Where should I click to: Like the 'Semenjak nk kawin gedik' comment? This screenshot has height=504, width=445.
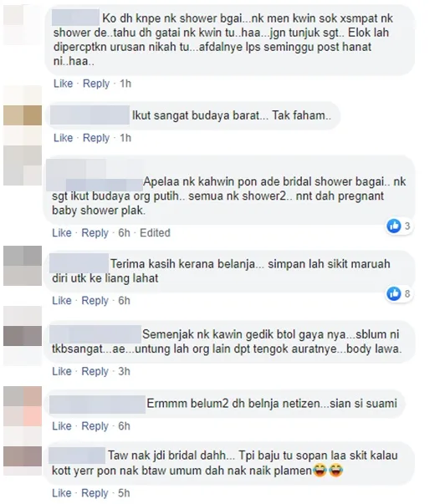click(62, 371)
